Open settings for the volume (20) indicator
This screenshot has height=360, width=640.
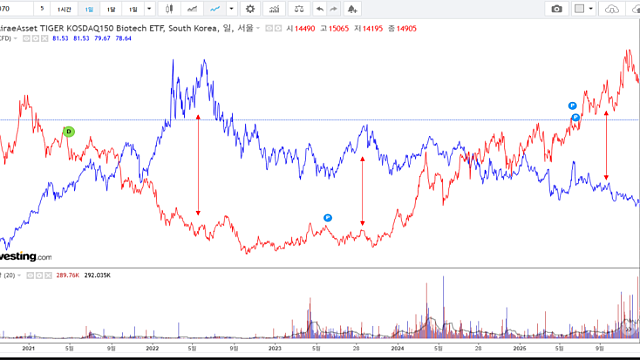(39, 276)
